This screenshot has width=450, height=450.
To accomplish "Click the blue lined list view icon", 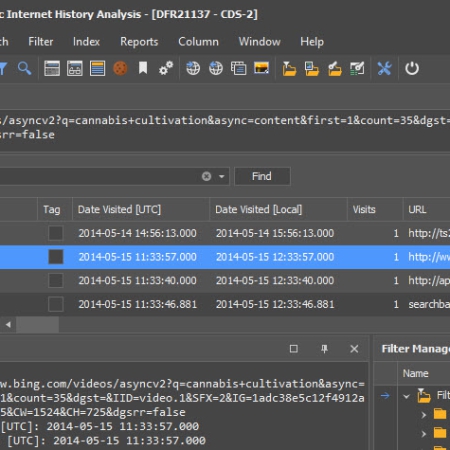I will pos(97,69).
